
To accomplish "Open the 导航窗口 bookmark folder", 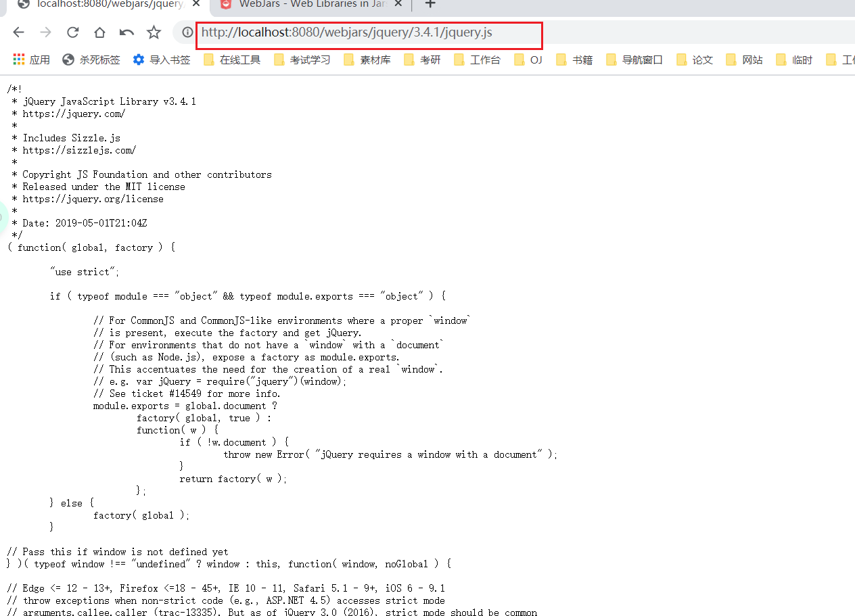I will pos(634,60).
